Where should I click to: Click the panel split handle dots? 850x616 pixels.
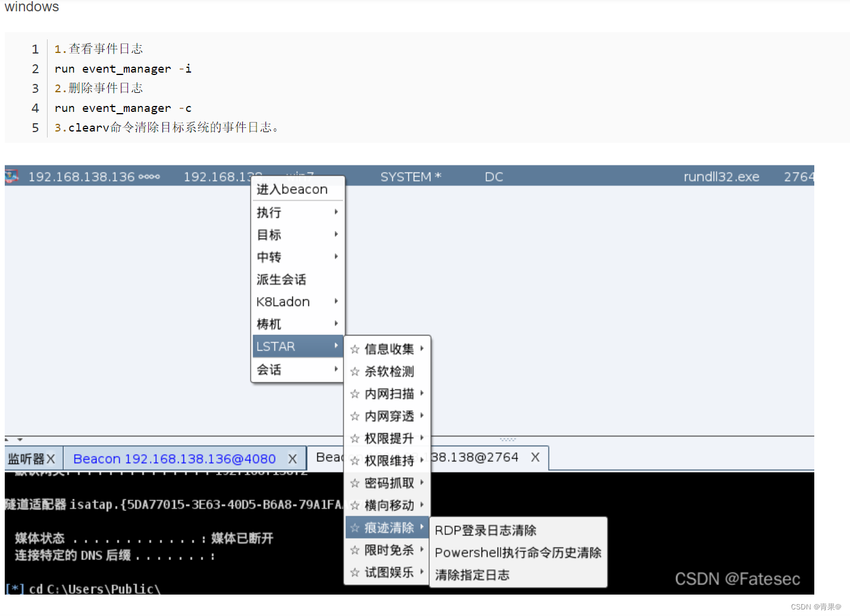coord(508,439)
